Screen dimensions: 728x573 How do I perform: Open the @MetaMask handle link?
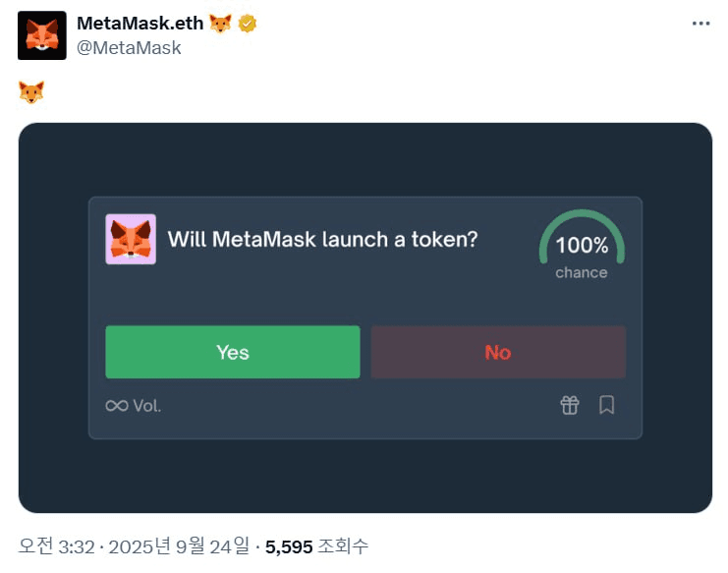coord(129,48)
